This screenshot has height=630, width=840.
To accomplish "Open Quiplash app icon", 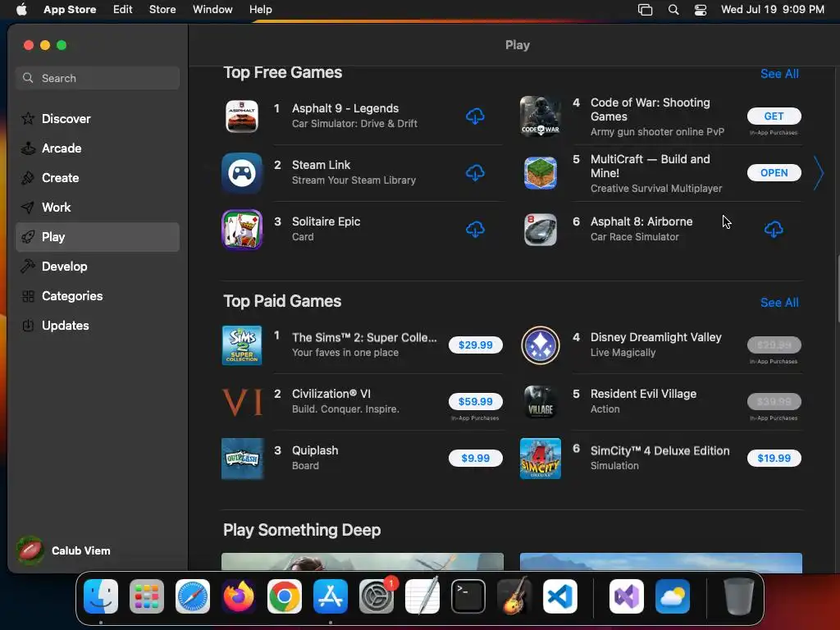I will (242, 459).
